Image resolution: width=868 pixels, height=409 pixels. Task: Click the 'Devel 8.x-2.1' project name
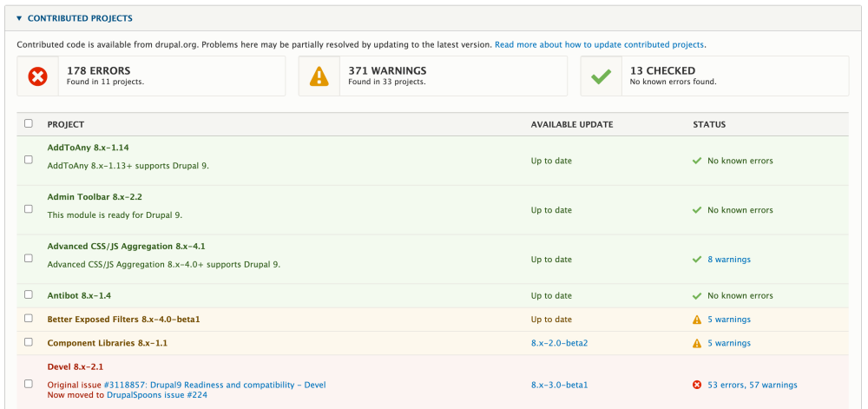(76, 366)
